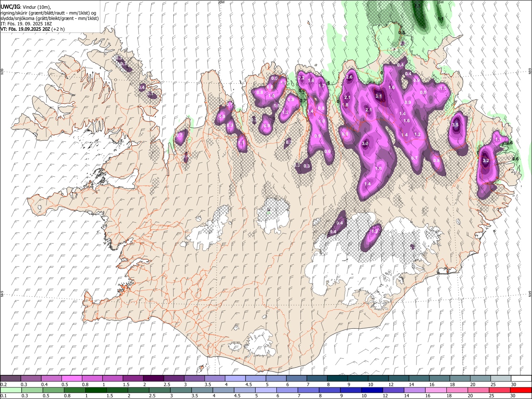The width and height of the screenshot is (532, 399).
Task: Select the 2.2 precipitation value on the north coast
Action: [x=302, y=78]
